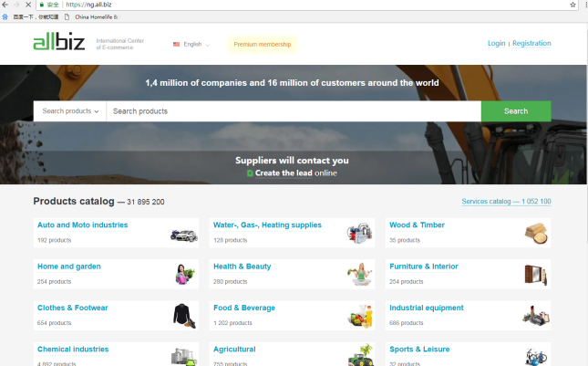
Task: Expand the Search products category dropdown
Action: pyautogui.click(x=70, y=111)
